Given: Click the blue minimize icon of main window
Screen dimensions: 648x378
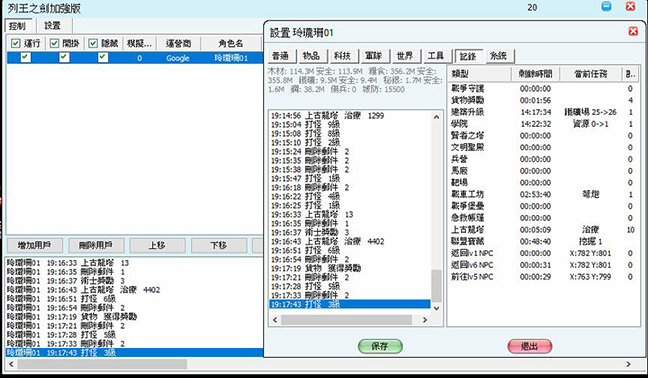Looking at the screenshot, I should point(606,6).
